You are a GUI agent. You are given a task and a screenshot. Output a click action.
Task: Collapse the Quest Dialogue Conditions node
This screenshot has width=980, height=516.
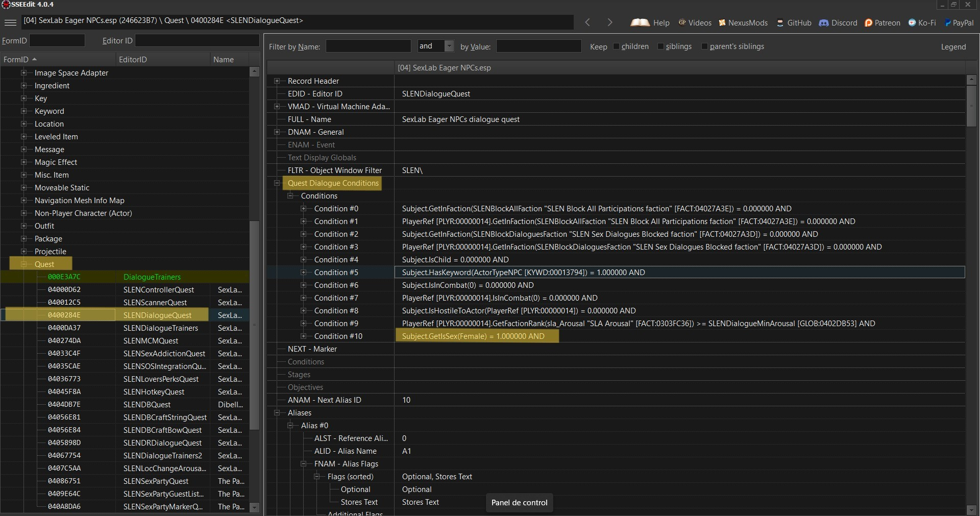click(277, 183)
